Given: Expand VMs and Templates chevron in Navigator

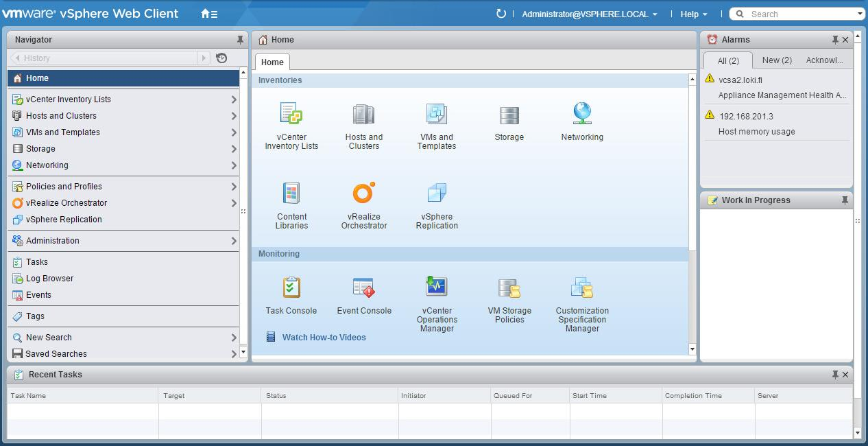Looking at the screenshot, I should click(234, 132).
